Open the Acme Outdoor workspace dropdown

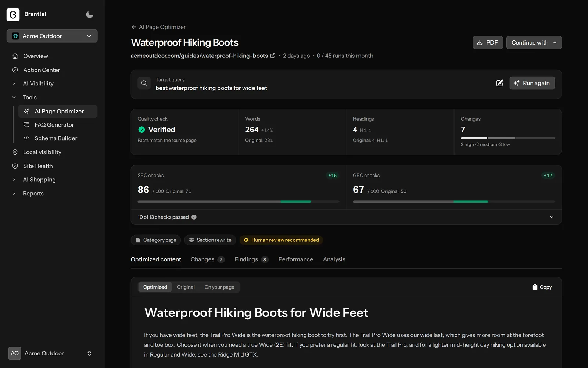point(52,36)
